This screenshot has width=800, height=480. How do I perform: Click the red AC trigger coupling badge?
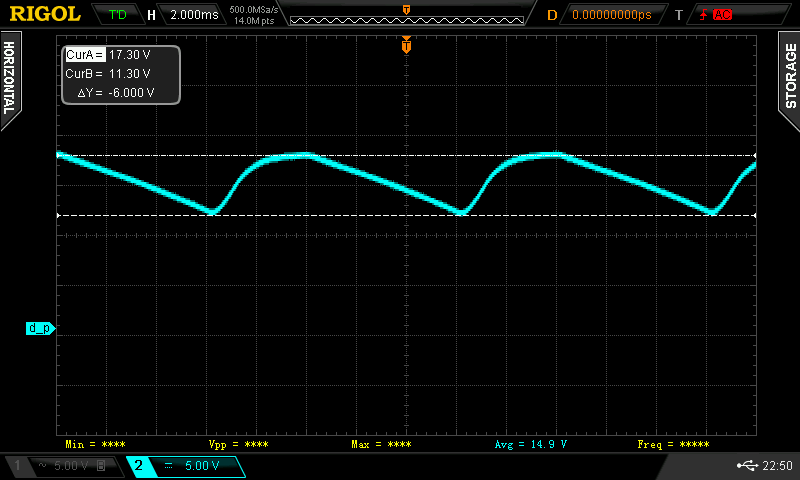(722, 14)
